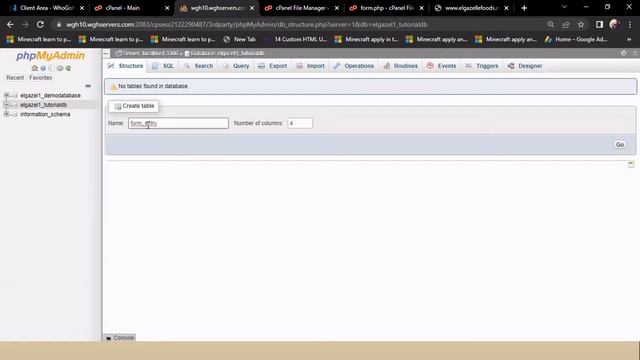Close the cPanel - Main tab
This screenshot has width=640, height=360.
167,8
